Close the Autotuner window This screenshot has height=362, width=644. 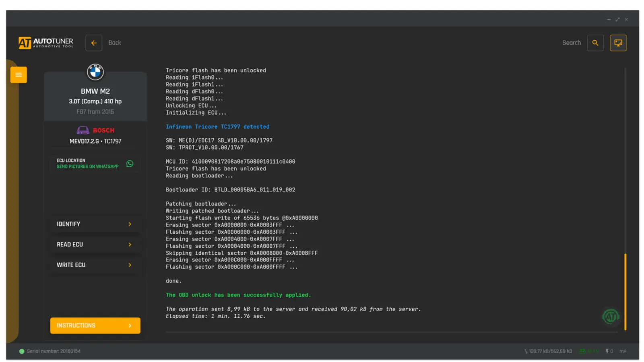[626, 19]
